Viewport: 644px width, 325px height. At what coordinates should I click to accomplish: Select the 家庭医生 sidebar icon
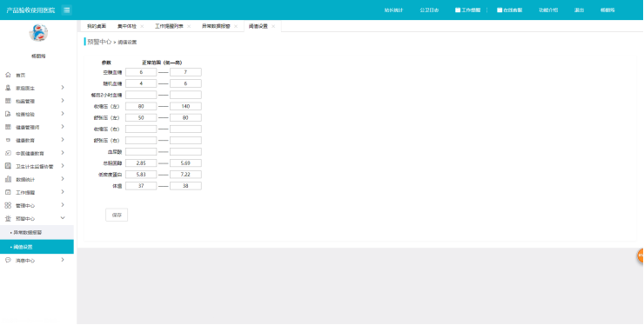pyautogui.click(x=8, y=88)
